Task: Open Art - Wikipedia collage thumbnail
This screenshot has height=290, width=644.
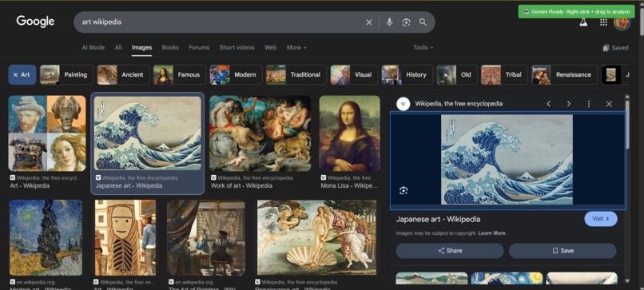Action: click(x=47, y=133)
